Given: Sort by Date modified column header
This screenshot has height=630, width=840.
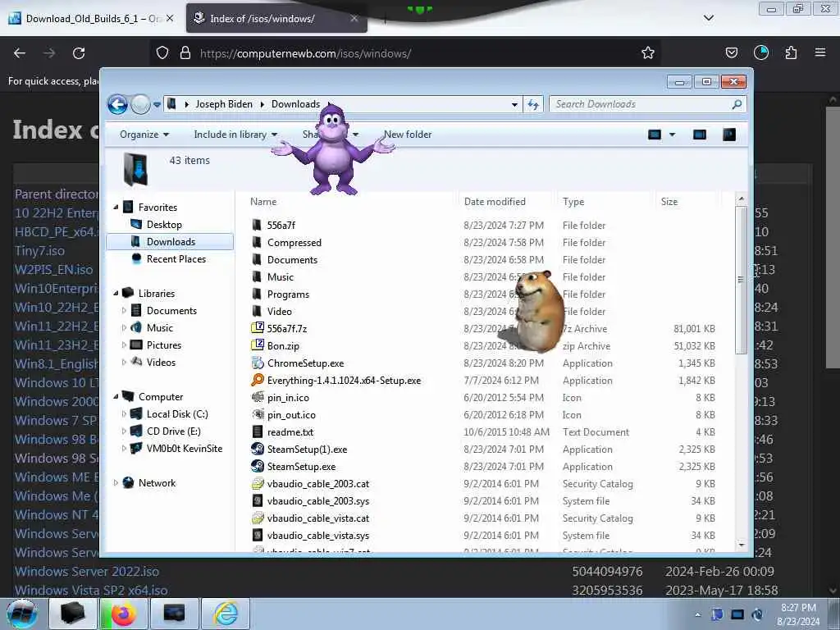Looking at the screenshot, I should pos(495,202).
